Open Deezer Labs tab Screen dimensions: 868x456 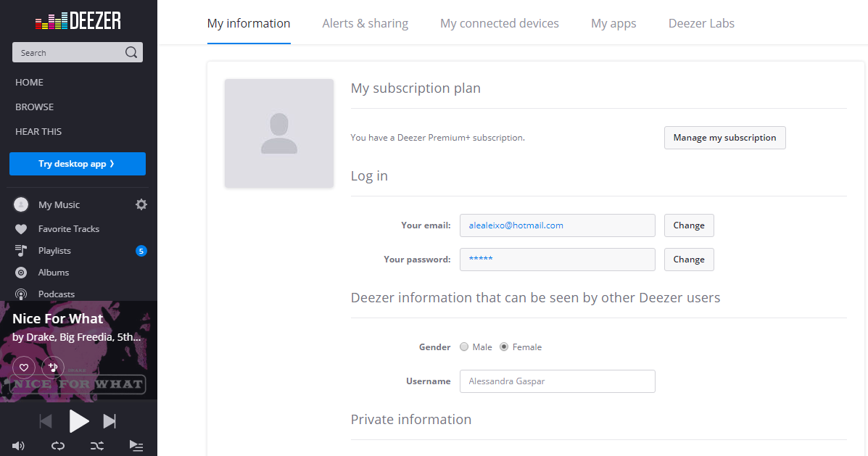coord(701,23)
